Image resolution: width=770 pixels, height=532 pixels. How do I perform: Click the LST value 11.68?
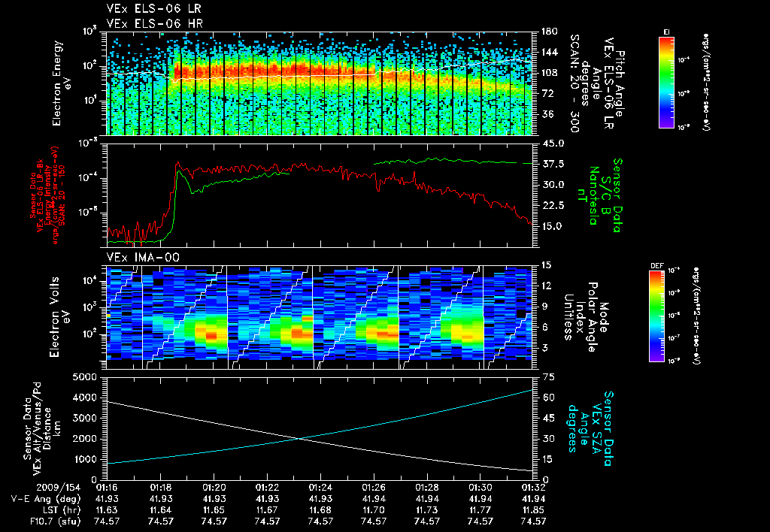pyautogui.click(x=320, y=510)
